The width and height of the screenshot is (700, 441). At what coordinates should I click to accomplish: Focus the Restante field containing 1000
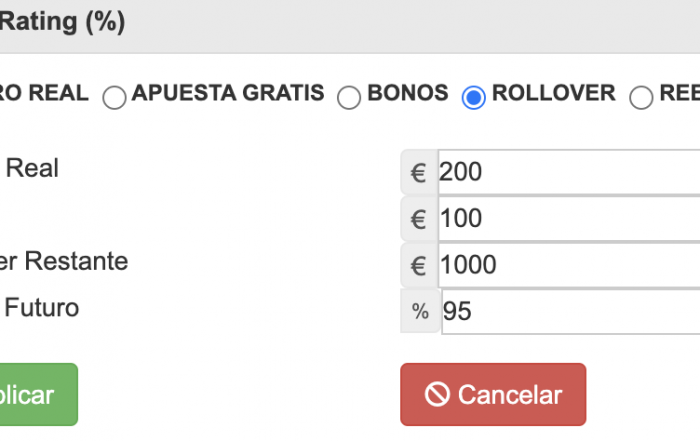coord(569,266)
